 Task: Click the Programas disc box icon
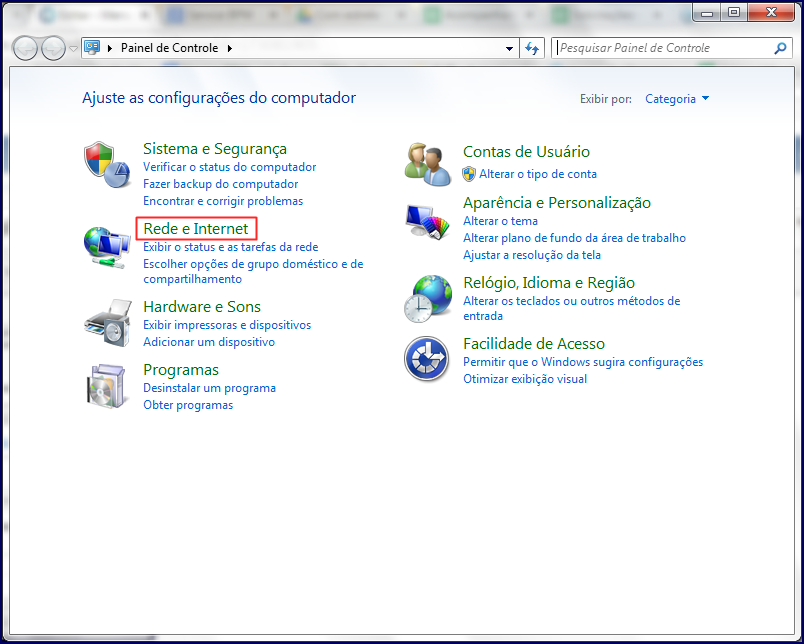pos(106,386)
